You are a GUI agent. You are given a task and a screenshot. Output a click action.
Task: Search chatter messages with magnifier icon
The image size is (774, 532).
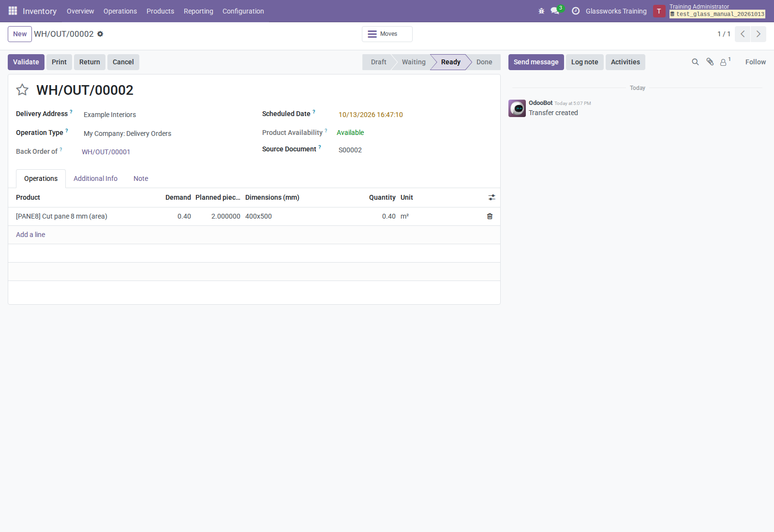click(x=695, y=62)
